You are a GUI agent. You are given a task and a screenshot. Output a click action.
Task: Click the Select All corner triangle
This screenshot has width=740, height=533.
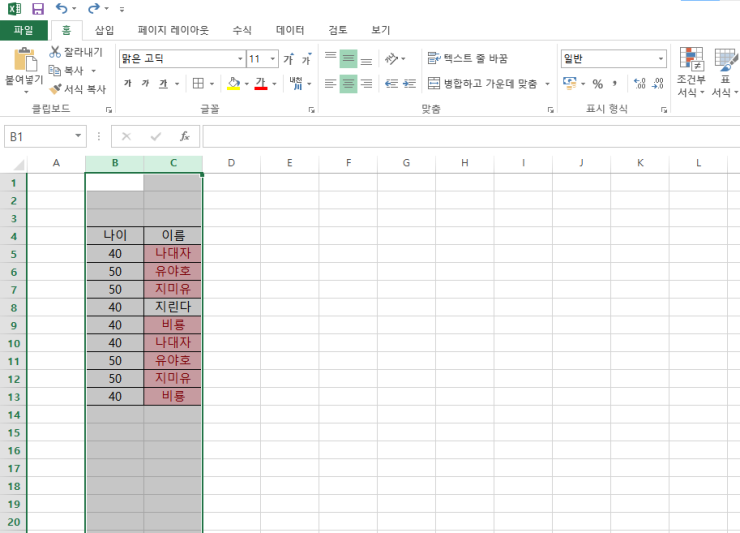[19, 164]
